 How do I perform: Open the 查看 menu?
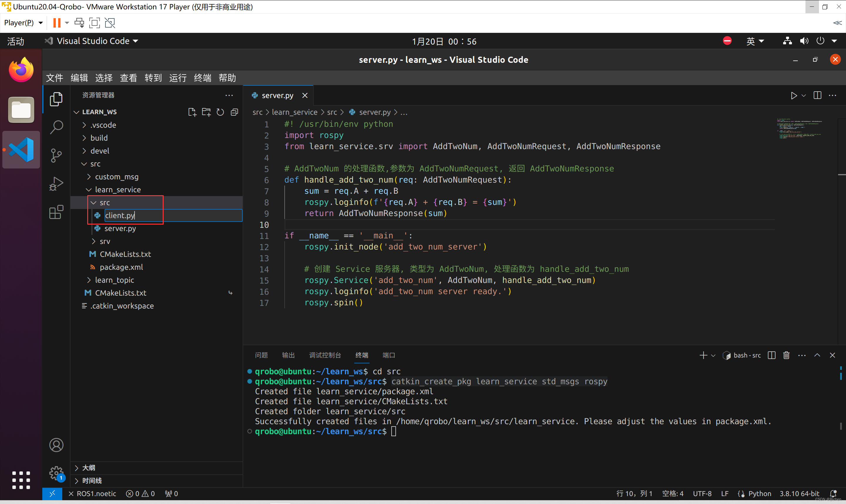click(x=128, y=78)
